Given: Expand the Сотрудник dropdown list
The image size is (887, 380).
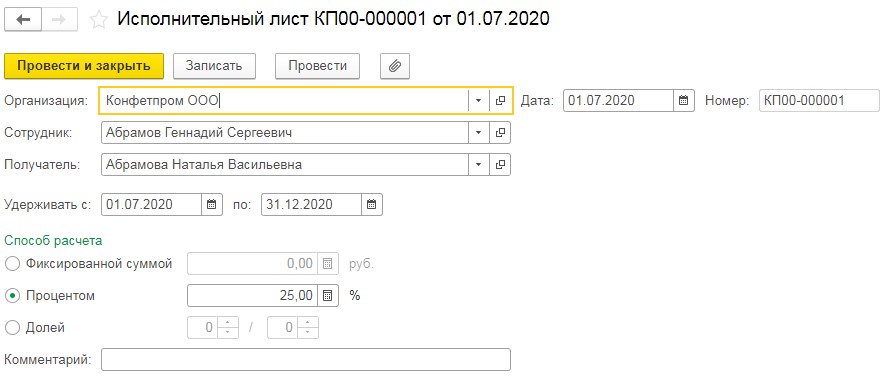Looking at the screenshot, I should coord(479,133).
